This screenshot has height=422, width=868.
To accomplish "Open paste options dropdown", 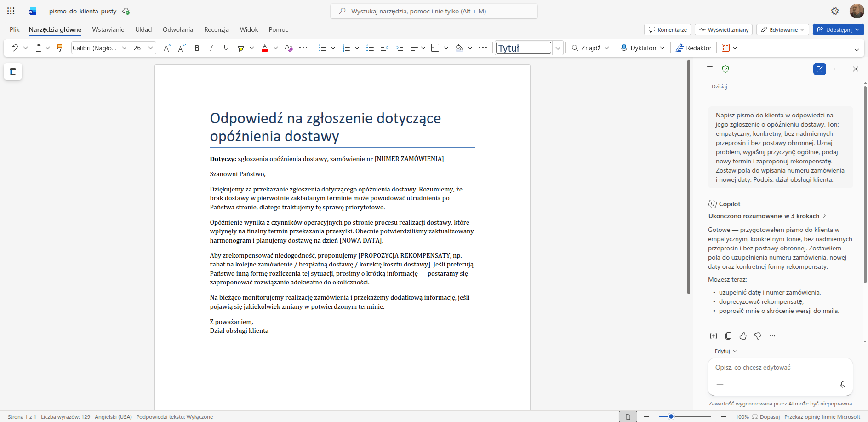I will [48, 48].
